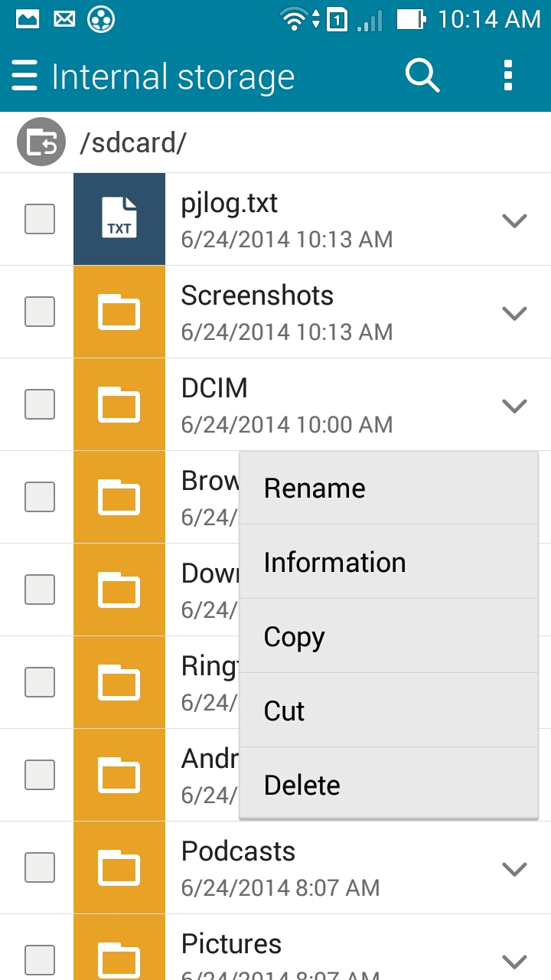Tap the go-up folder icon beside /sdcard/
551x980 pixels.
coord(41,142)
